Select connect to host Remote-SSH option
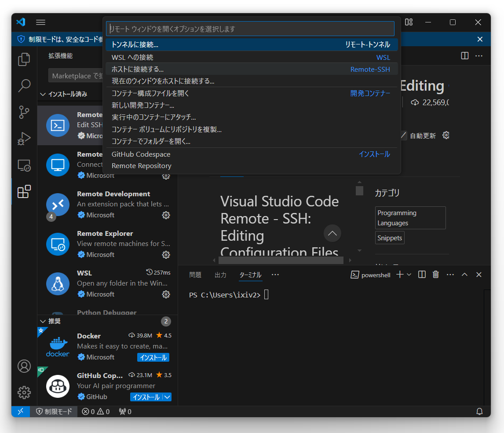Image resolution: width=504 pixels, height=433 pixels. [252, 69]
